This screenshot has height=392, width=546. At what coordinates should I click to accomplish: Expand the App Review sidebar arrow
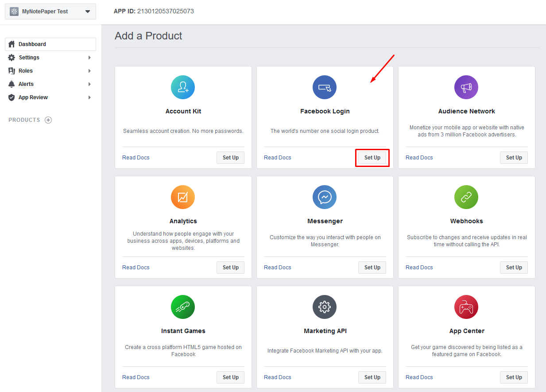pos(89,97)
